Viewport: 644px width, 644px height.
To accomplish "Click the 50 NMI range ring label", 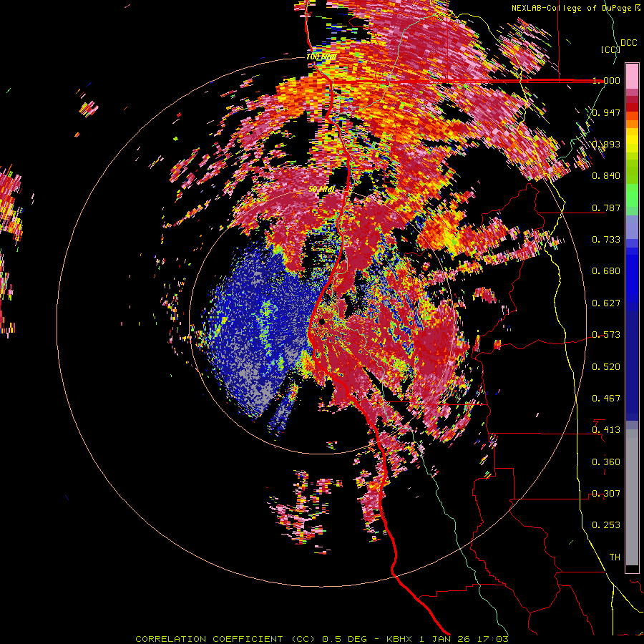I will click(321, 190).
